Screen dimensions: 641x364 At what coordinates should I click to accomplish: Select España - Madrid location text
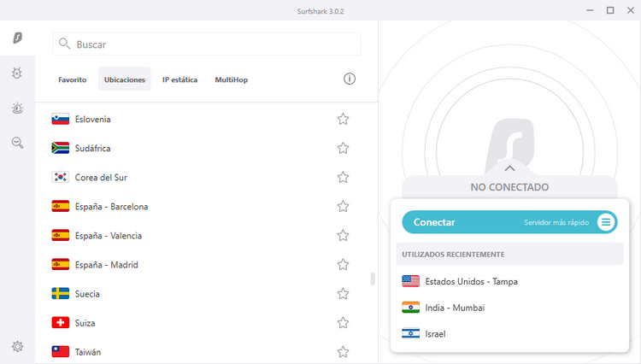coord(107,265)
